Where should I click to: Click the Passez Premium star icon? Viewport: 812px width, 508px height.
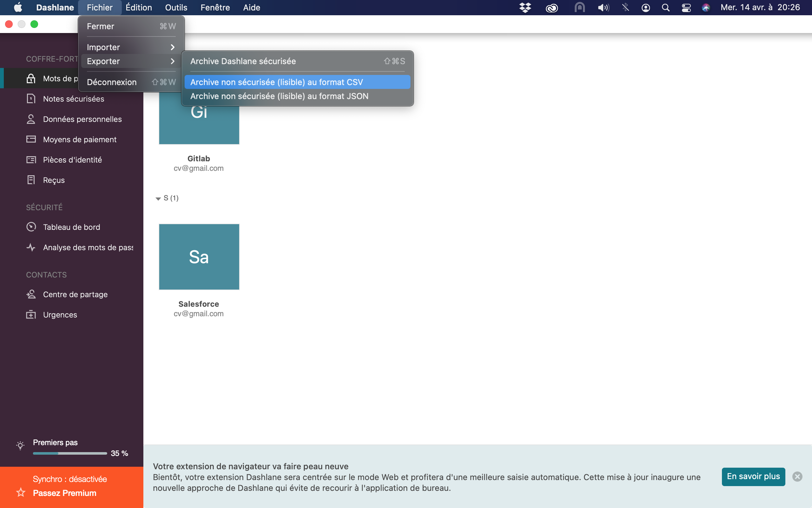(x=21, y=492)
